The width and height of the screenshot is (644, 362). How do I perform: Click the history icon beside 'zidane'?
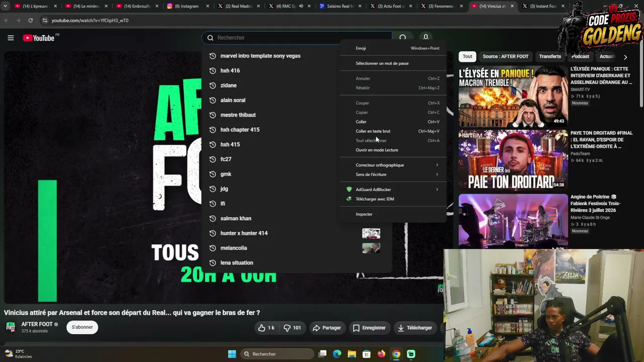[212, 85]
